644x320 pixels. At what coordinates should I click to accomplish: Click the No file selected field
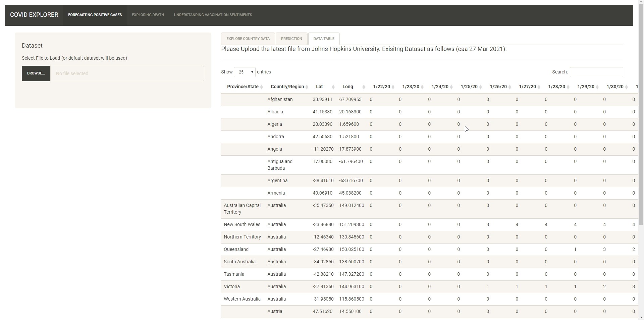point(127,73)
